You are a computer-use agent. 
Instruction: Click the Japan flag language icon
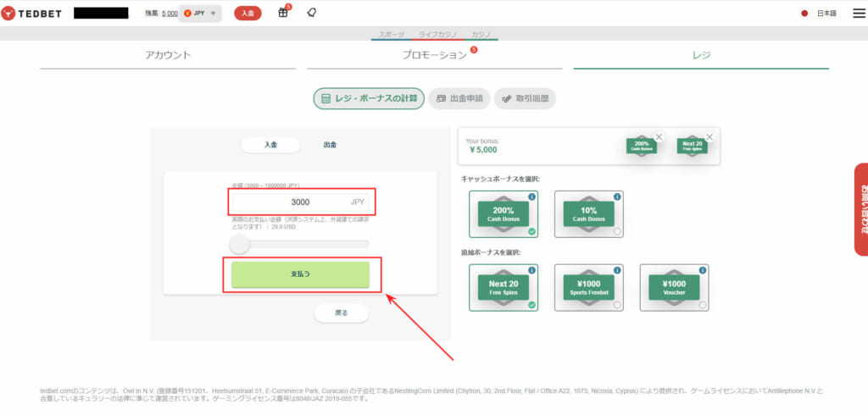click(x=804, y=14)
